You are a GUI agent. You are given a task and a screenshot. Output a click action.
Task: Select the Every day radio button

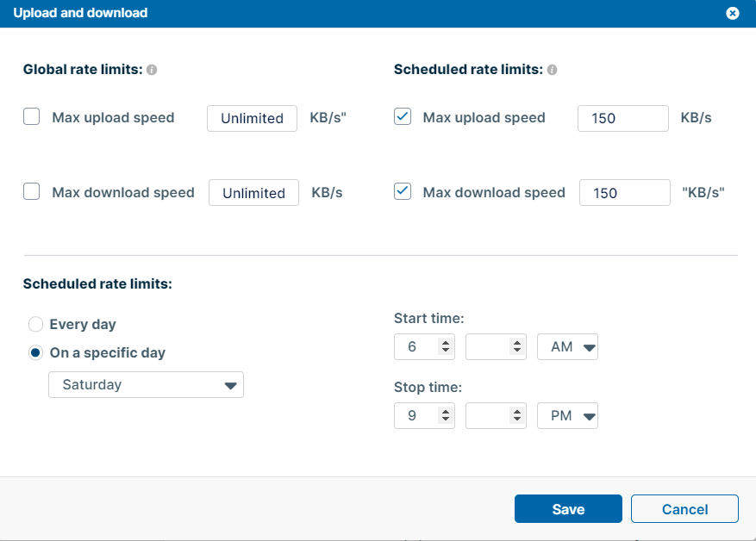[x=35, y=324]
